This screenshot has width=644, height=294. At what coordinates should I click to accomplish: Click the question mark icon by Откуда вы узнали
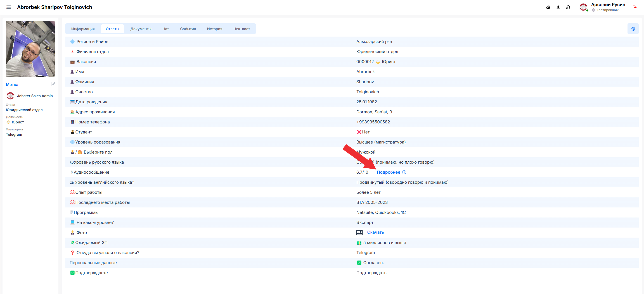72,253
